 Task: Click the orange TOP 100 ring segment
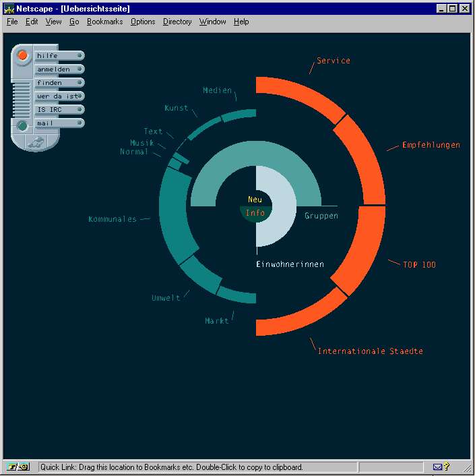pyautogui.click(x=358, y=251)
